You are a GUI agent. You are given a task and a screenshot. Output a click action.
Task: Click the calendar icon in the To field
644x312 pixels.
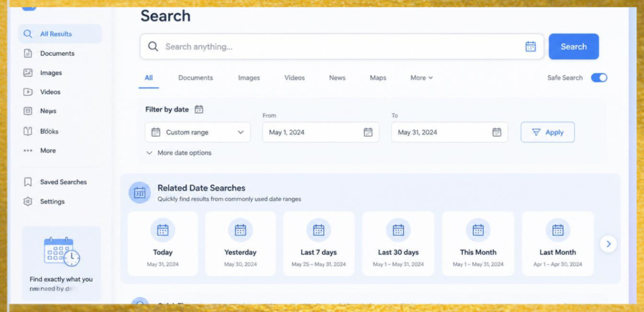click(497, 132)
